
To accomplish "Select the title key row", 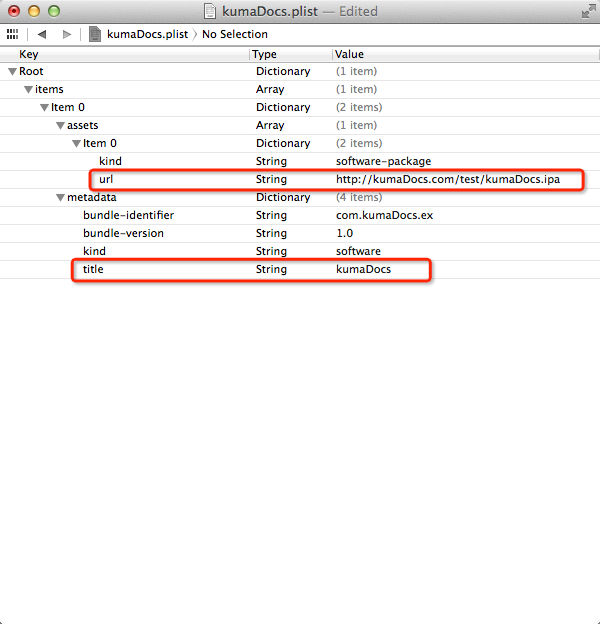I will [x=93, y=270].
